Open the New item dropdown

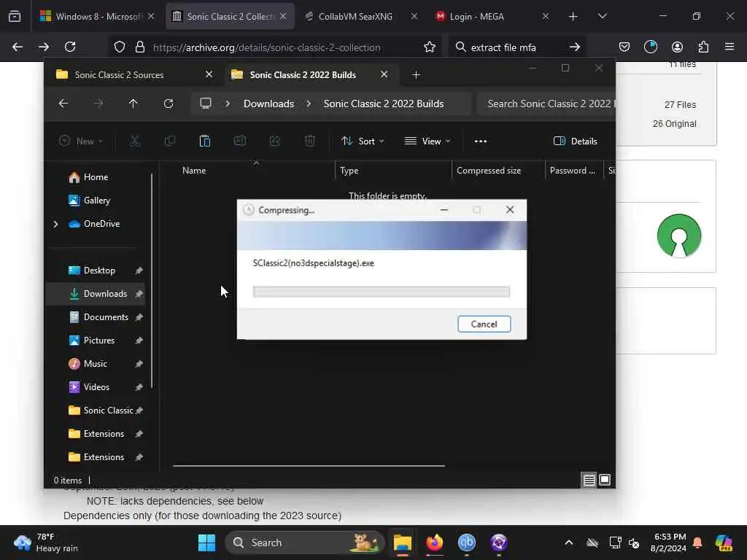pos(80,141)
